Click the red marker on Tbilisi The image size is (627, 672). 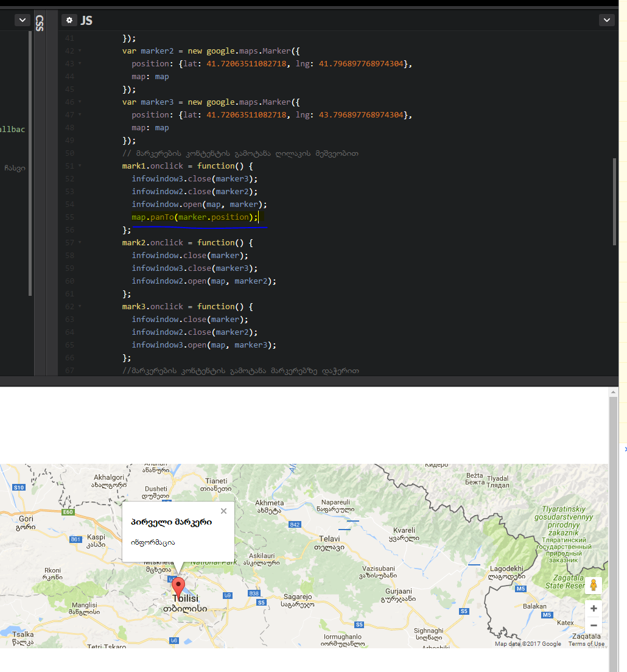178,587
